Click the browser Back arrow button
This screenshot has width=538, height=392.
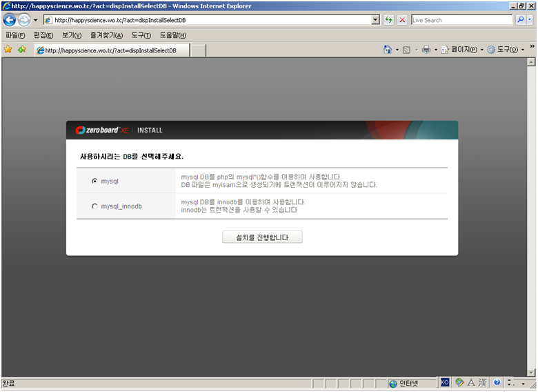(10, 20)
